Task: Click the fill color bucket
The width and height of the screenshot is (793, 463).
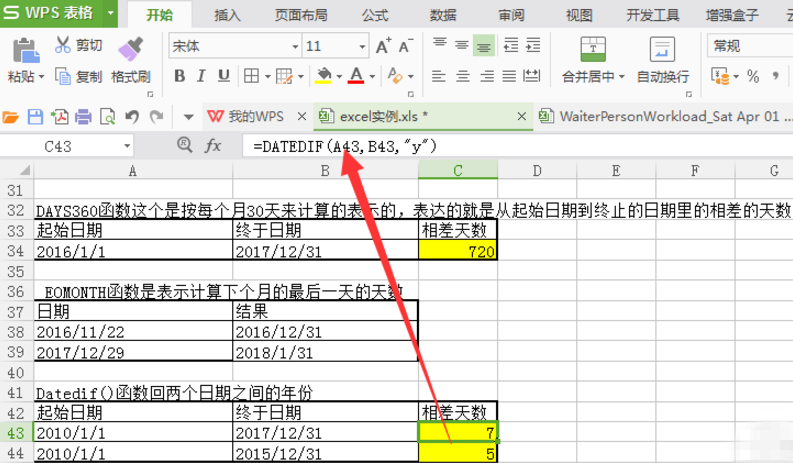Action: pos(323,76)
